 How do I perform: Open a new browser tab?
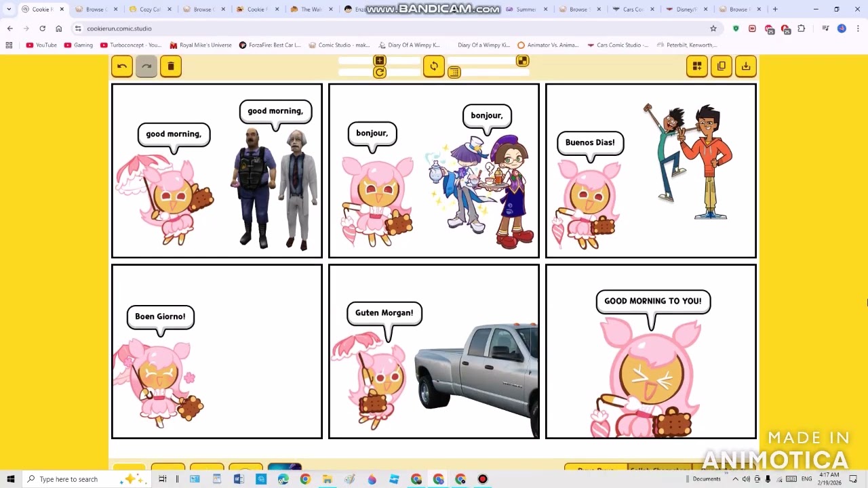pos(775,9)
